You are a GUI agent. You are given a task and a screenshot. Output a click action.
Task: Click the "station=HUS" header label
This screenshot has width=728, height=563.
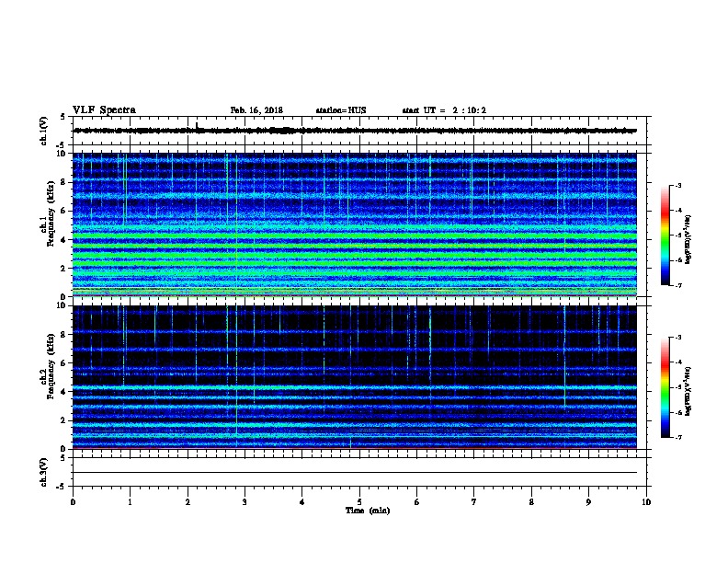(341, 110)
